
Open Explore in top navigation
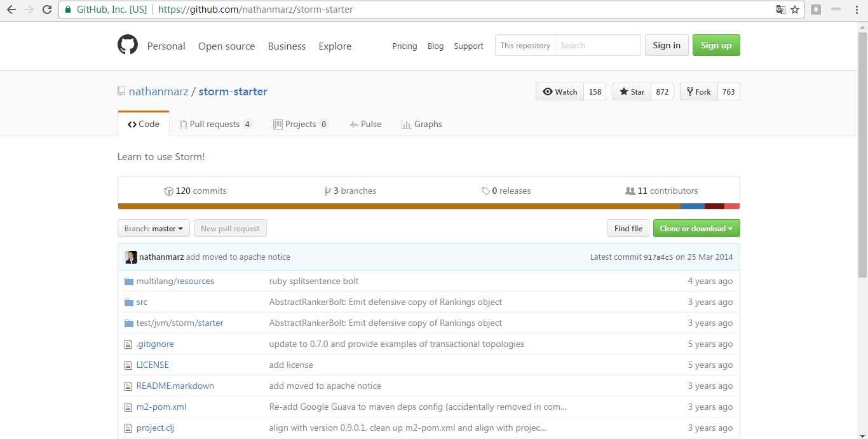point(335,46)
